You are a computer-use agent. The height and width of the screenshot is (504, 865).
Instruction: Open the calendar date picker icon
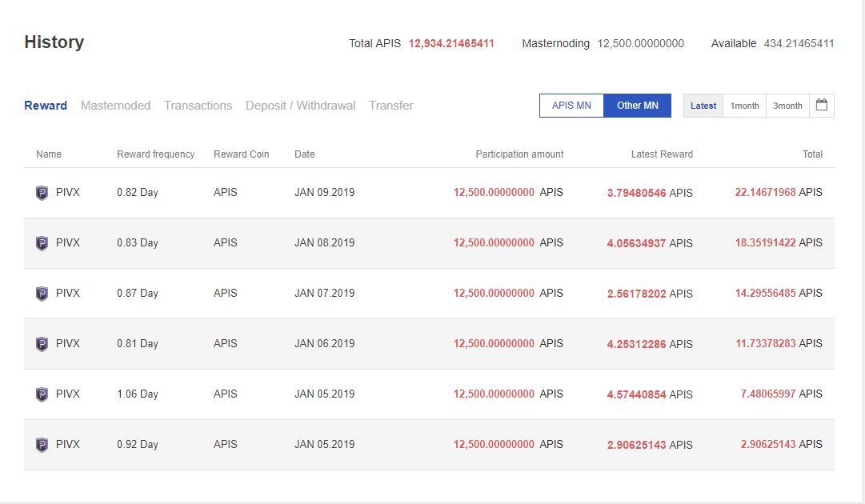point(821,106)
